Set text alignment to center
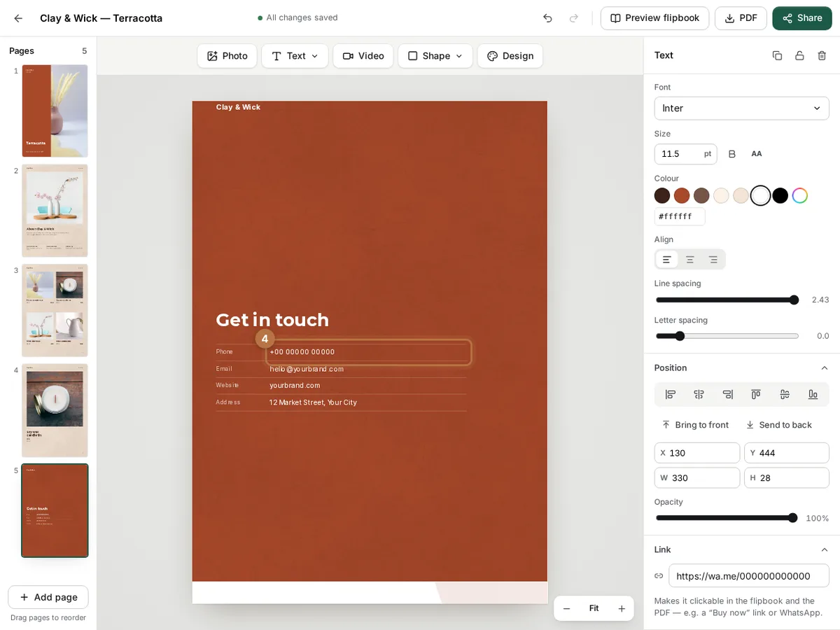 coord(690,260)
